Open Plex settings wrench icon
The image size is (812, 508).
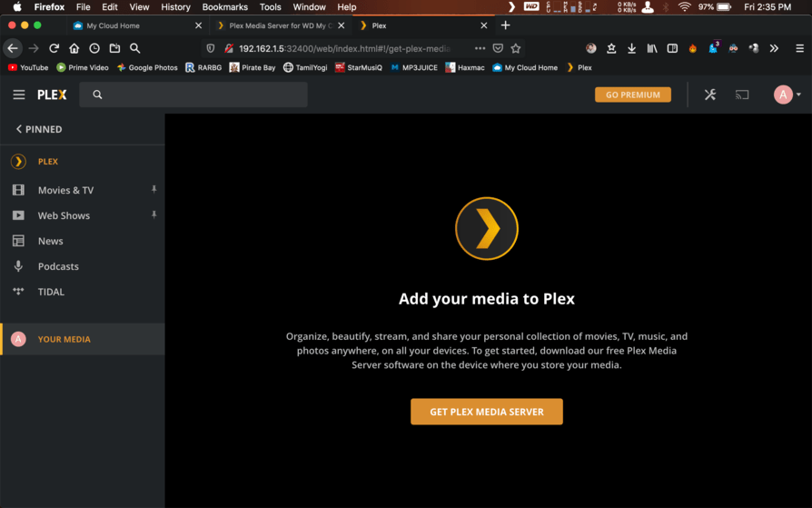click(x=710, y=95)
